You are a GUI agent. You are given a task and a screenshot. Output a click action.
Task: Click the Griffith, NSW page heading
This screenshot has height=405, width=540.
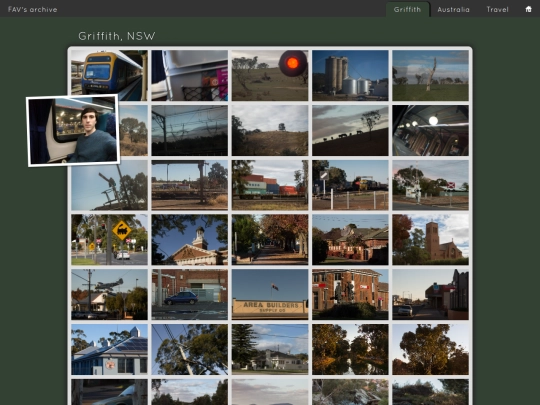coord(117,36)
